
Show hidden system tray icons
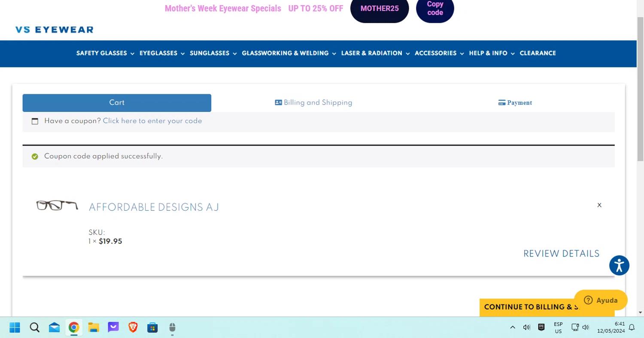click(x=513, y=328)
